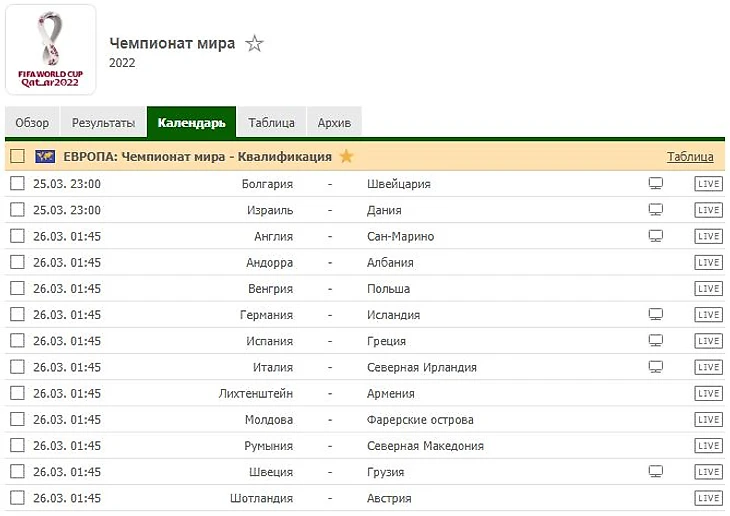This screenshot has height=516, width=730.
Task: Click the FIFA World Cup Qatar 2022 logo
Action: coord(50,50)
